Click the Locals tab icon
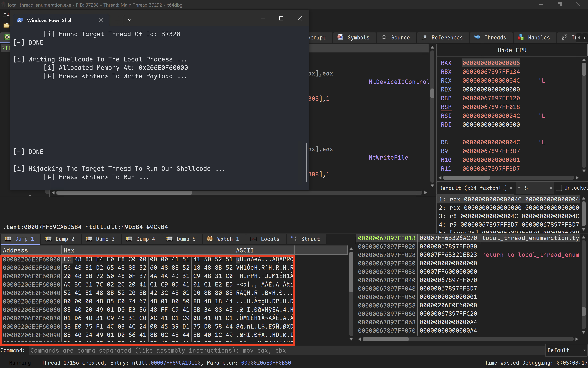Image resolution: width=588 pixels, height=368 pixels. pos(254,239)
